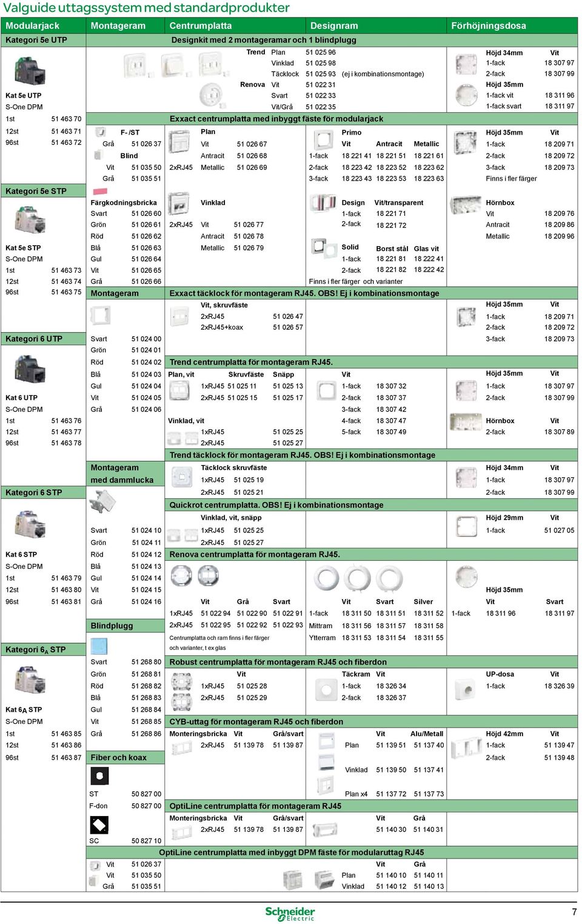Image resolution: width=582 pixels, height=924 pixels.
Task: Click SC article number 50 827 10
Action: pos(146,841)
